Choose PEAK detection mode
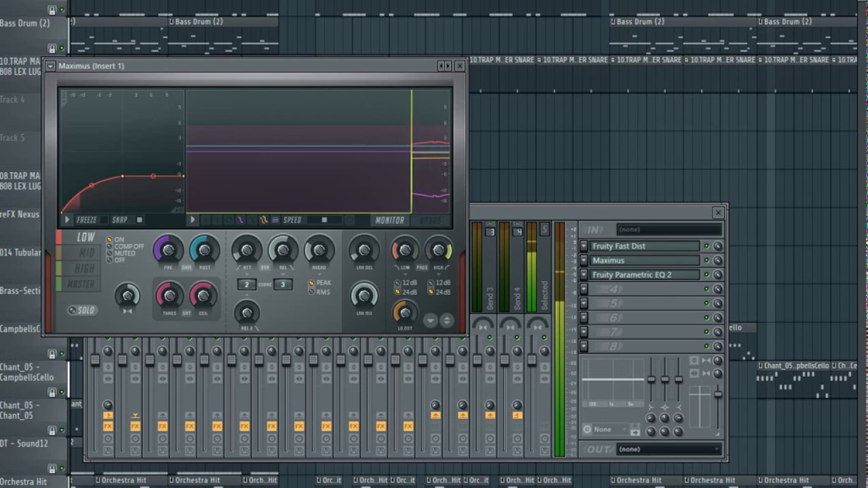 (x=319, y=283)
